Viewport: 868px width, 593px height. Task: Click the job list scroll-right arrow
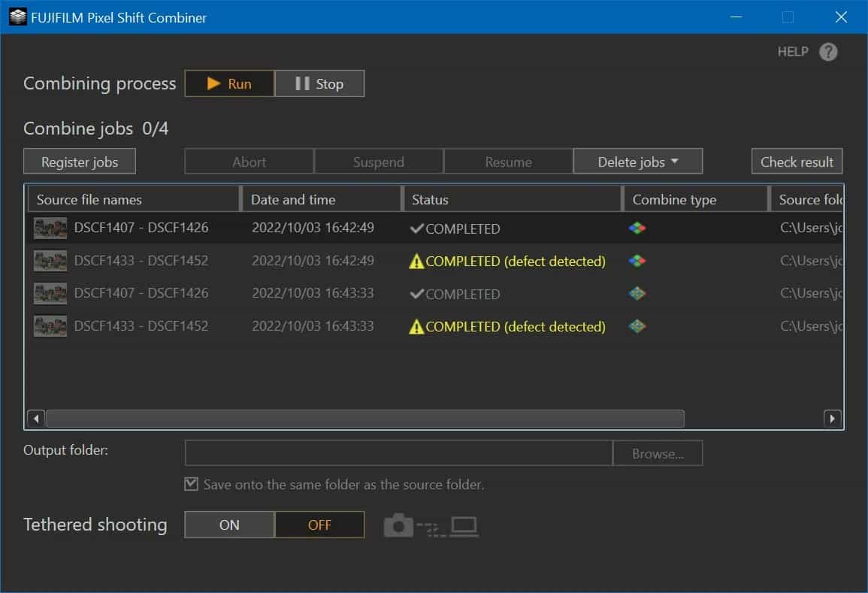832,419
